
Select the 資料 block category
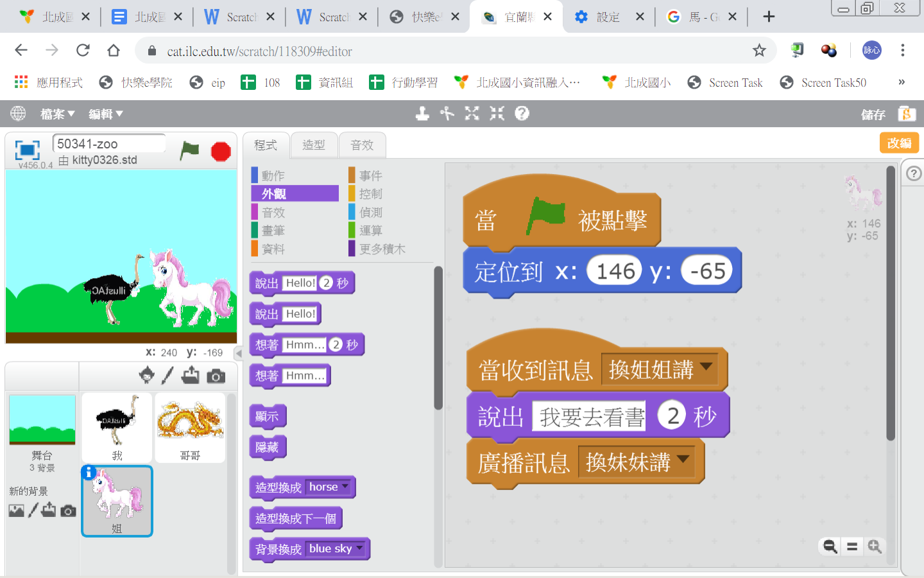click(x=295, y=249)
